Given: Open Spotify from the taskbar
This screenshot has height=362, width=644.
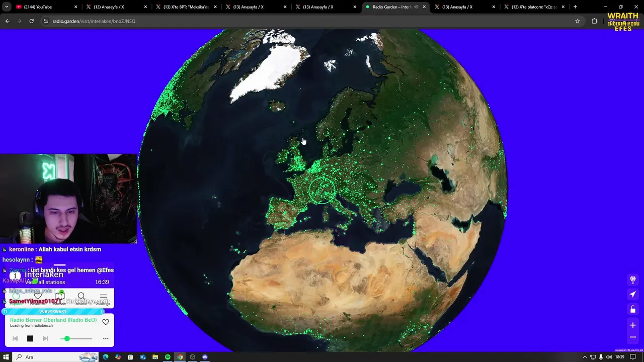Looking at the screenshot, I should (x=168, y=357).
